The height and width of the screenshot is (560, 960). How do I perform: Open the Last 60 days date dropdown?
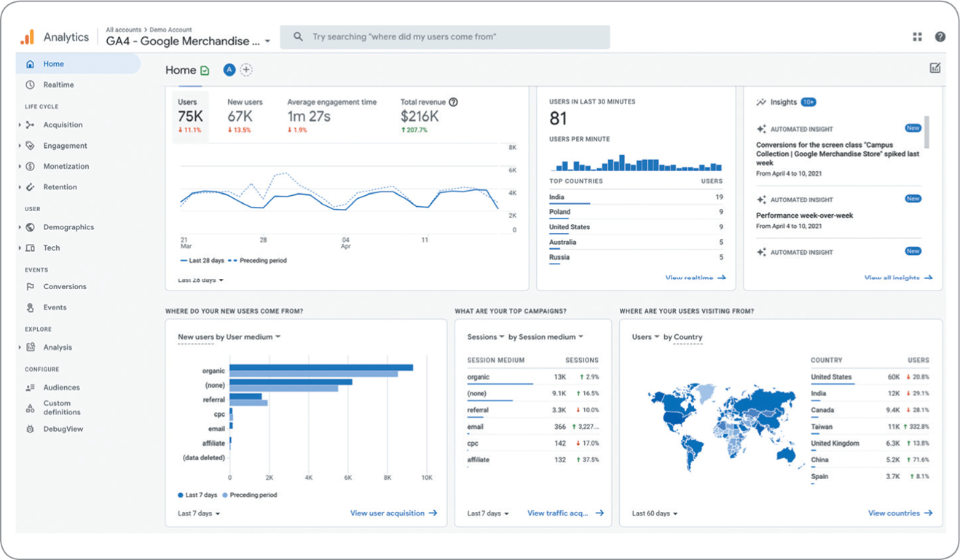654,513
